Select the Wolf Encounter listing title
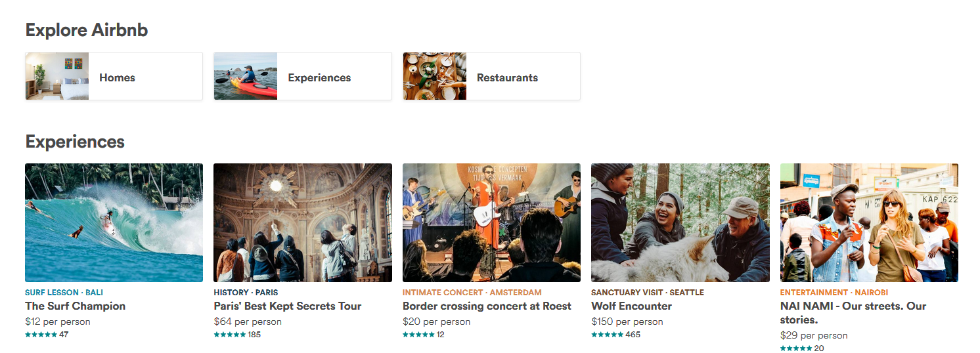Viewport: 980px width, 353px height. coord(631,306)
